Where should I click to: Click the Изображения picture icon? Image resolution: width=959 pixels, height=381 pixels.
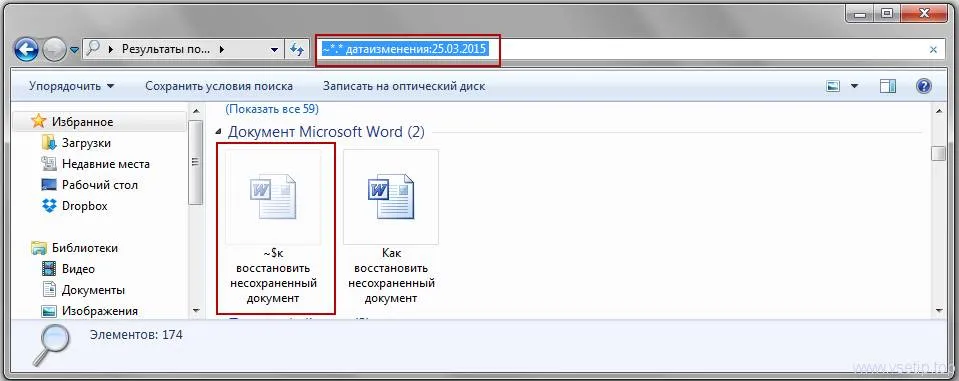click(49, 311)
